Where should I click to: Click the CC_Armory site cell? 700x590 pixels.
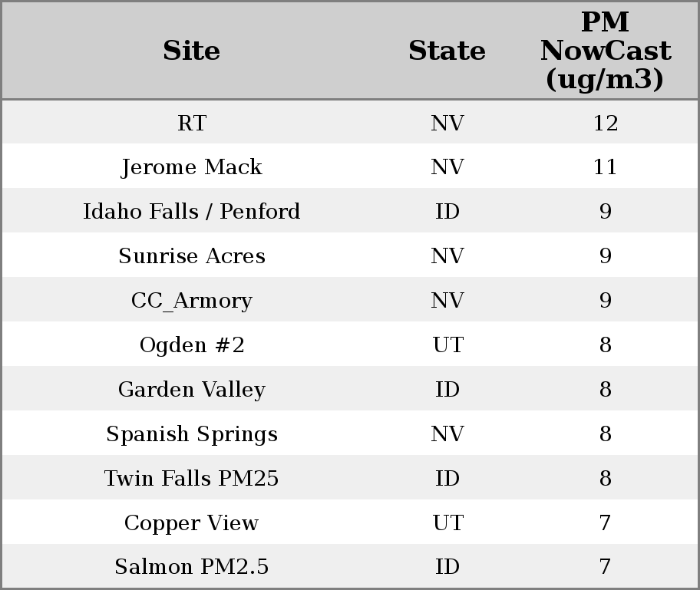[191, 301]
